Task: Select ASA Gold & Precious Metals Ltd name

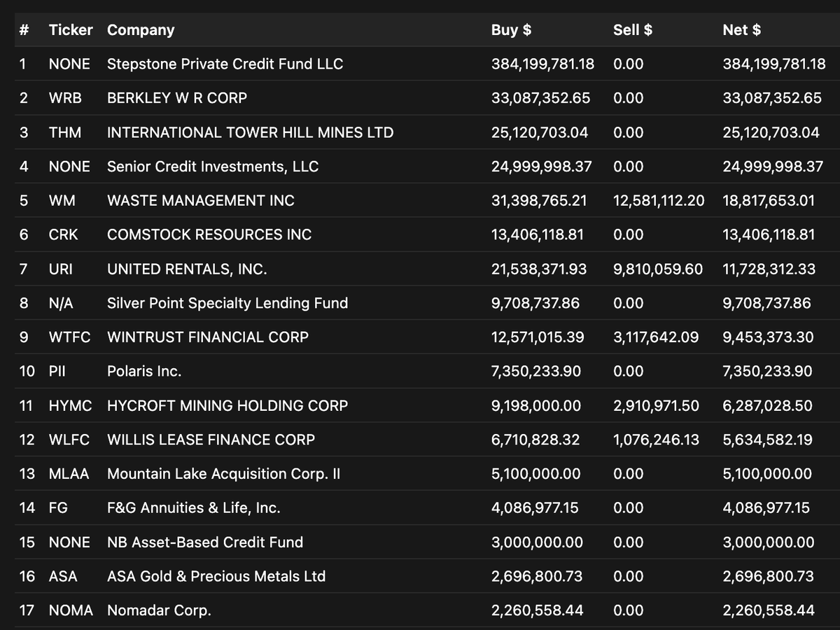Action: pyautogui.click(x=216, y=577)
